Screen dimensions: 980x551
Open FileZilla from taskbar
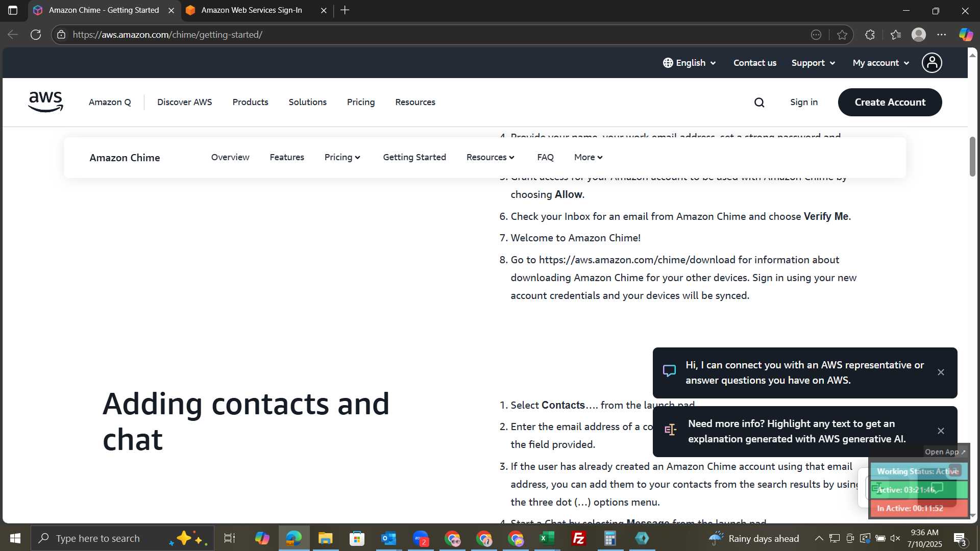tap(579, 538)
